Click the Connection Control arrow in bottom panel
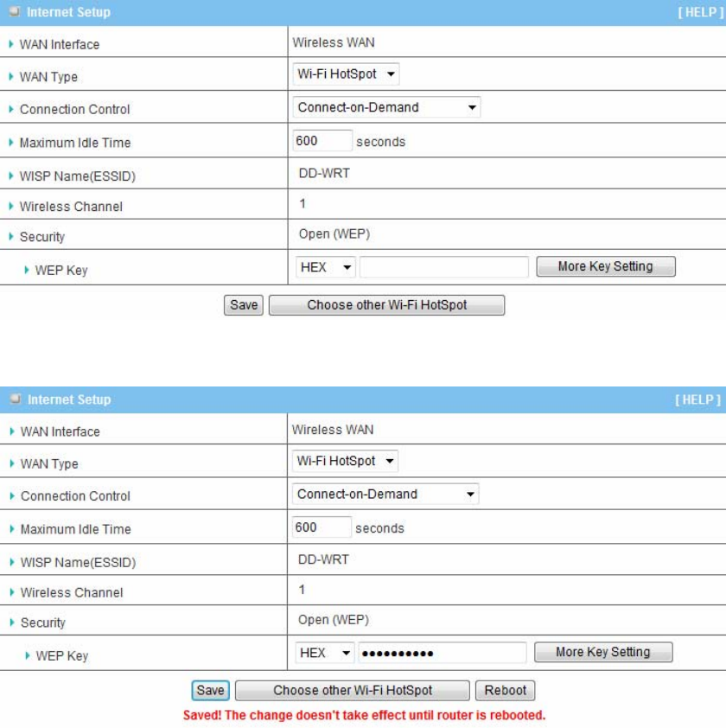 click(x=12, y=496)
